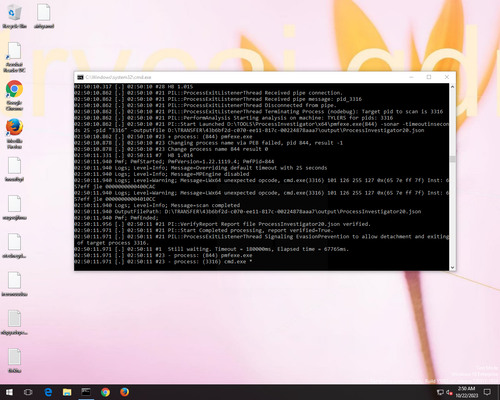The width and height of the screenshot is (500, 400).
Task: Click the 'PmfVersion=1.22.1119.4' console line
Action: pyautogui.click(x=174, y=162)
